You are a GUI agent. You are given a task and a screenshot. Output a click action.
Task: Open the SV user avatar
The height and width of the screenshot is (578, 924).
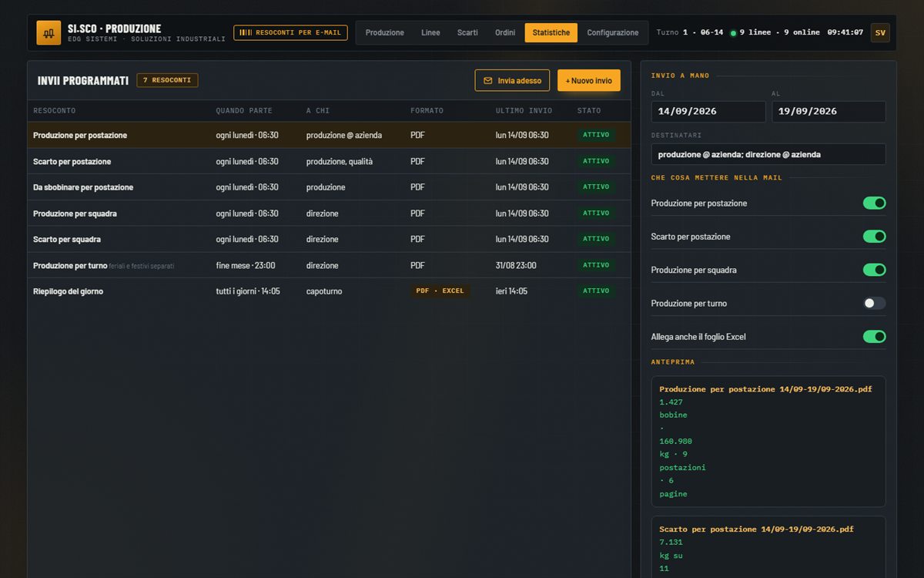tap(880, 32)
